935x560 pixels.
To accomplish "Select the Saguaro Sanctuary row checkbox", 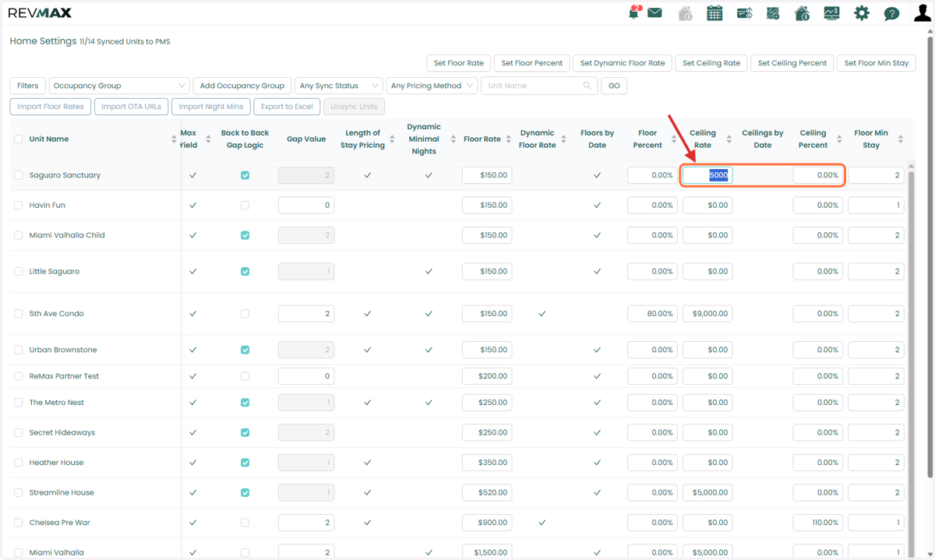I will click(19, 175).
